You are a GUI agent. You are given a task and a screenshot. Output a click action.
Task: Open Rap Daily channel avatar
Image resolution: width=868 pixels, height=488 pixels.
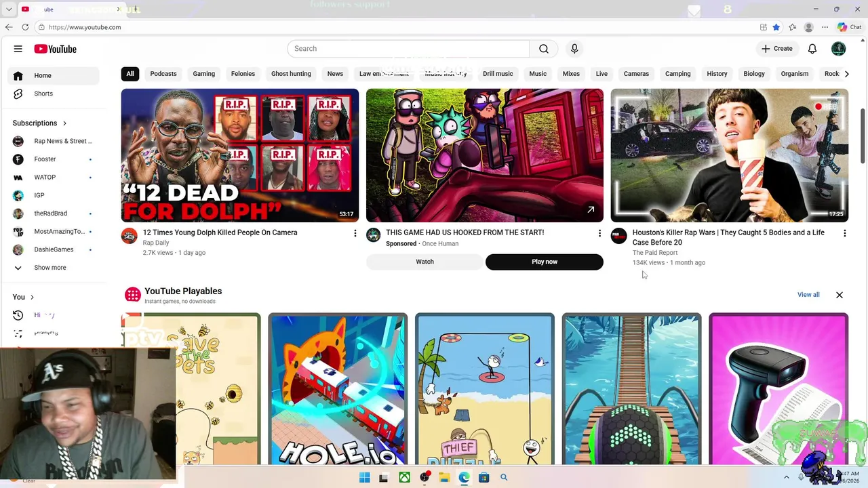129,236
